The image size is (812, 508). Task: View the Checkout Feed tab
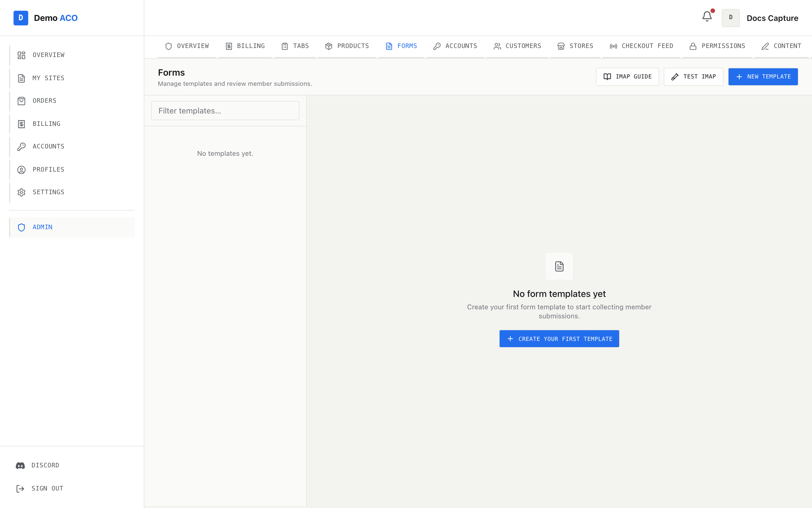(x=641, y=46)
